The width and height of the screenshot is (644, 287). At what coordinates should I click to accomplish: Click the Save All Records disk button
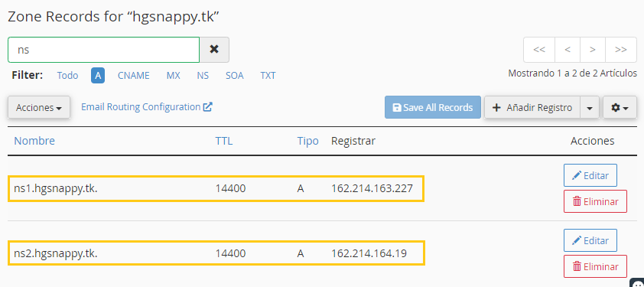[x=432, y=107]
